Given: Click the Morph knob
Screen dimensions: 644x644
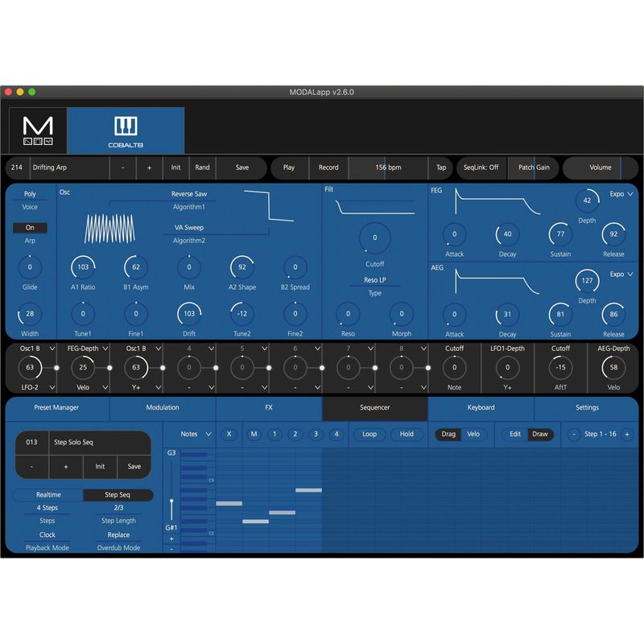Looking at the screenshot, I should coord(401,314).
